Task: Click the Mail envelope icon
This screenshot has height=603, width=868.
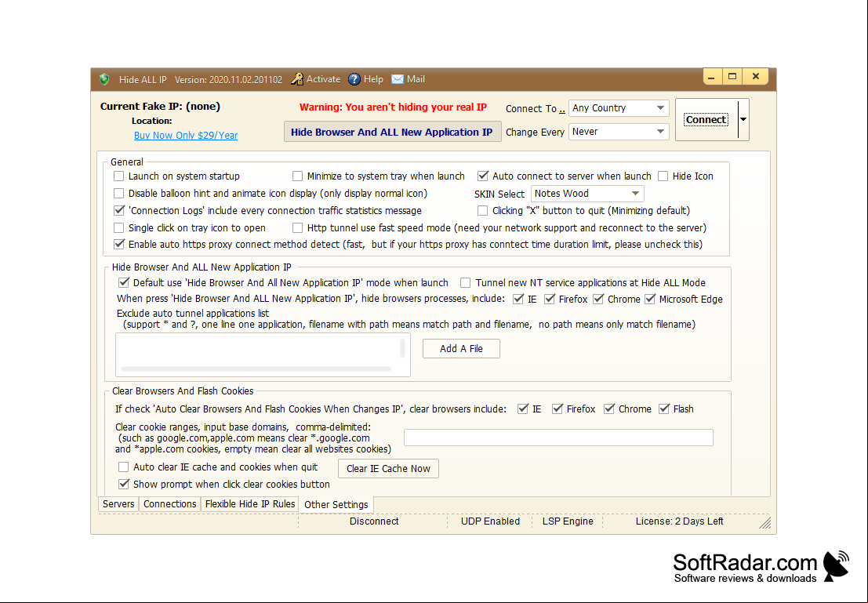Action: pos(398,79)
